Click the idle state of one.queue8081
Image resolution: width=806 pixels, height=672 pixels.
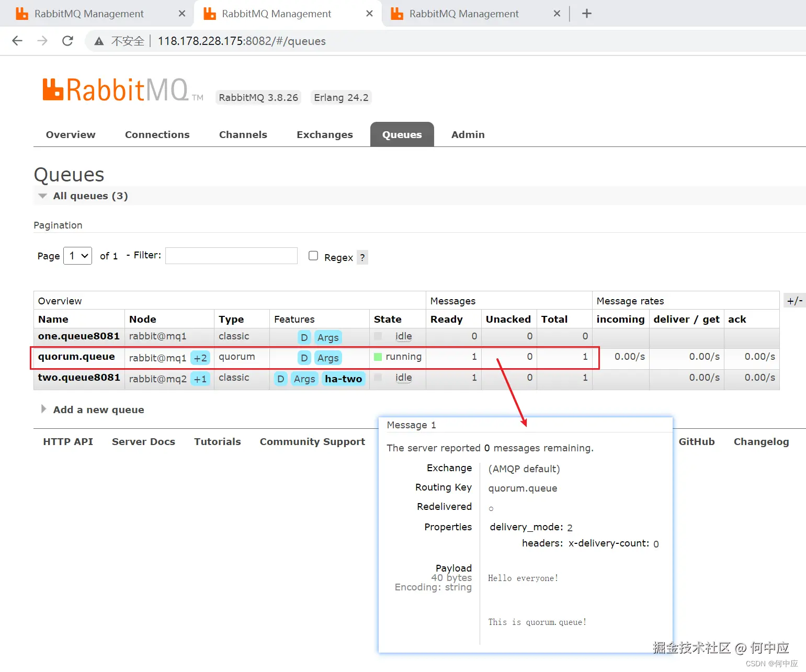(x=403, y=336)
